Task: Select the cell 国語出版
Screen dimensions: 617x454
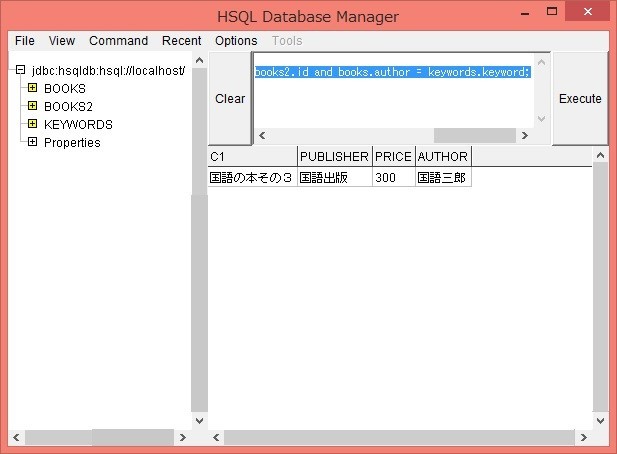Action: click(335, 177)
